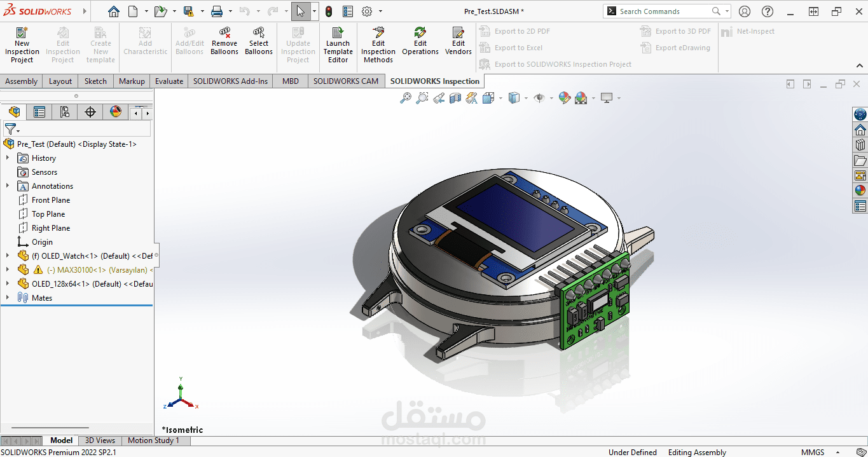The height and width of the screenshot is (457, 868).
Task: Open the Apply Scene dropdown arrow
Action: pos(593,98)
